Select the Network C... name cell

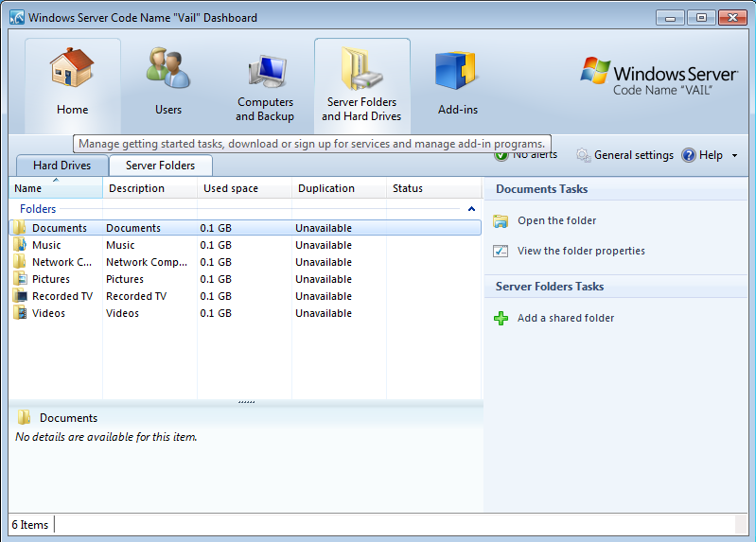(62, 262)
